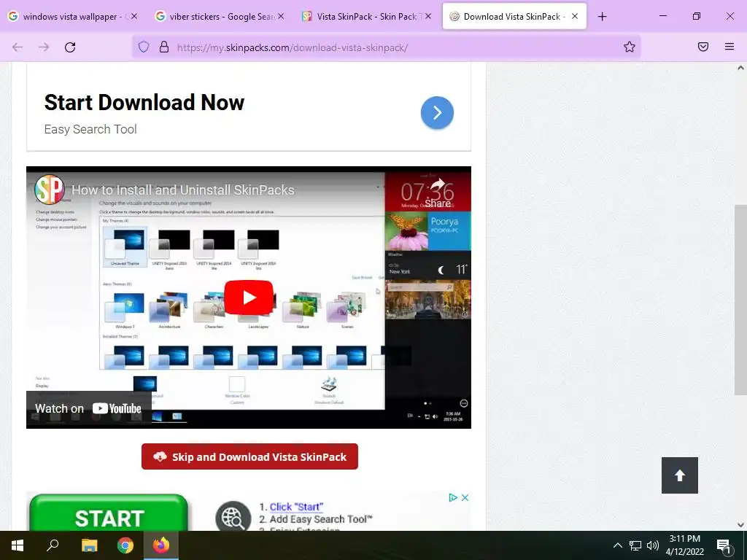Save page to Pocket
The height and width of the screenshot is (560, 747).
click(x=703, y=47)
